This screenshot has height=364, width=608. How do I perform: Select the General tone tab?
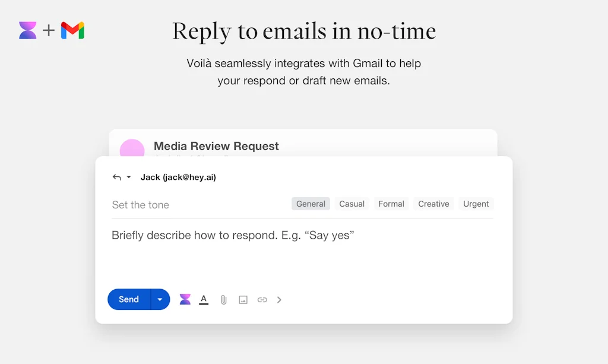pyautogui.click(x=311, y=204)
